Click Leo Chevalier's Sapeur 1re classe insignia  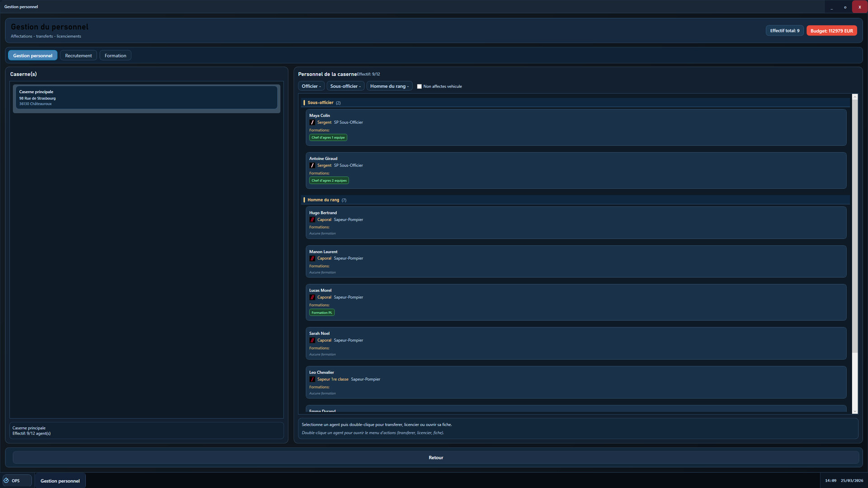point(312,379)
